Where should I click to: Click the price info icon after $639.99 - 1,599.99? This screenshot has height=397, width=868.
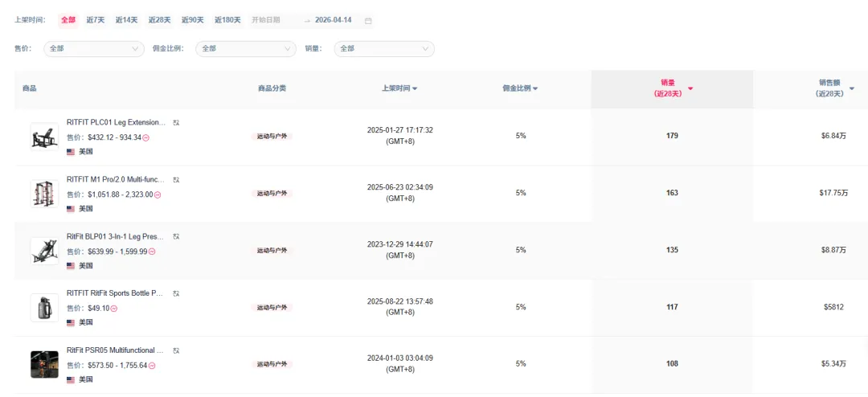pyautogui.click(x=152, y=252)
